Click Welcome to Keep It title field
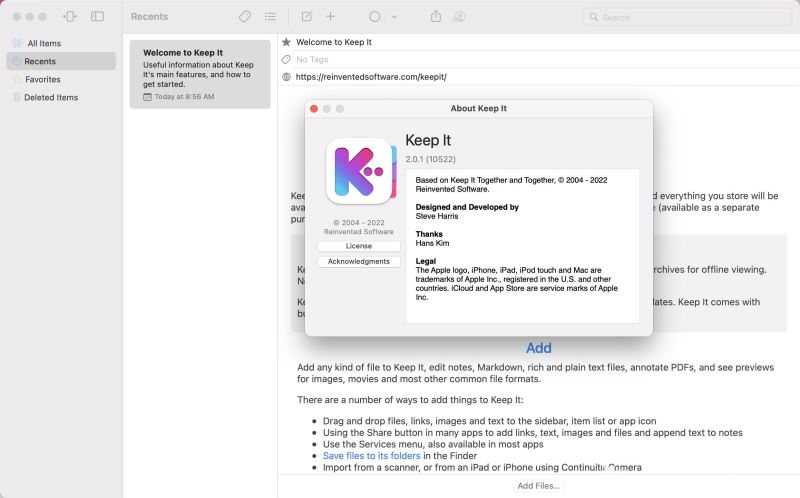The width and height of the screenshot is (800, 498). [x=334, y=42]
